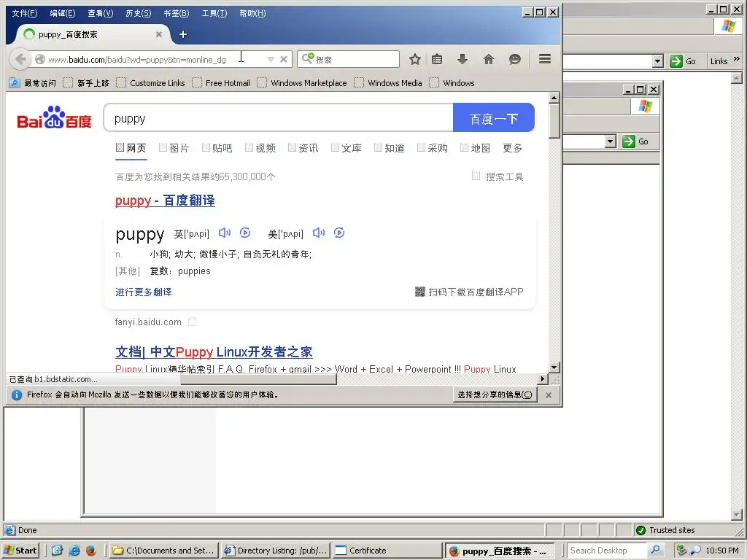Click the desktop search magnifier icon
This screenshot has height=560, width=747.
[x=656, y=550]
